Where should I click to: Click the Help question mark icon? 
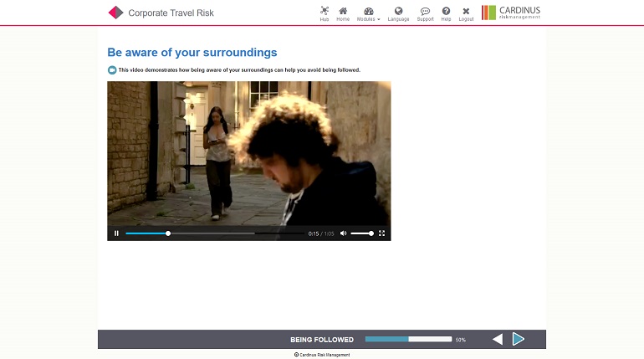click(446, 13)
